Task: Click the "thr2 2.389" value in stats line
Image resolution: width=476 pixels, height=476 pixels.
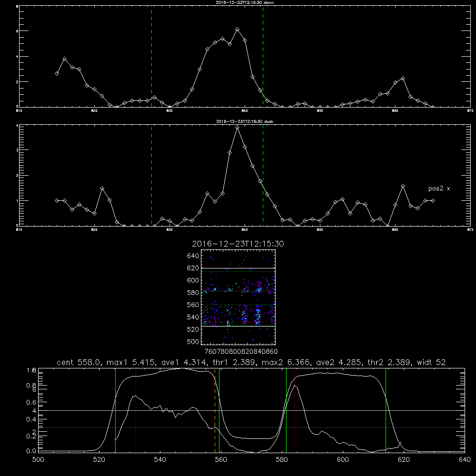Action: pos(389,362)
